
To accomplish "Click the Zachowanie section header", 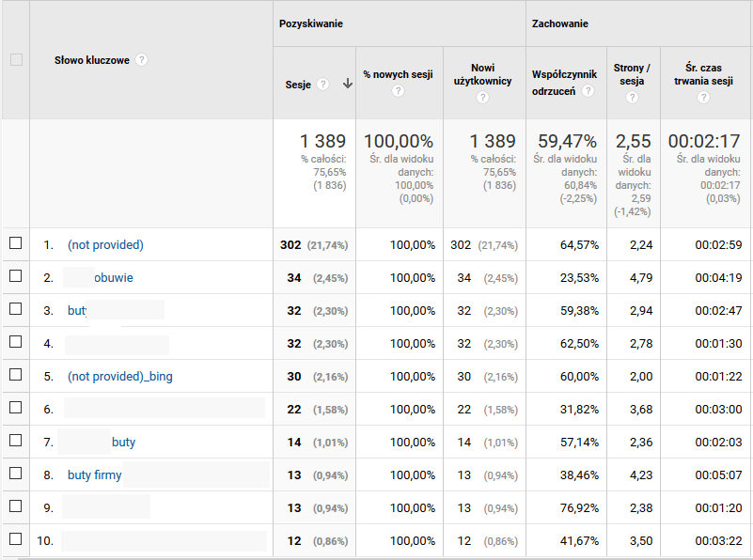I will click(553, 23).
